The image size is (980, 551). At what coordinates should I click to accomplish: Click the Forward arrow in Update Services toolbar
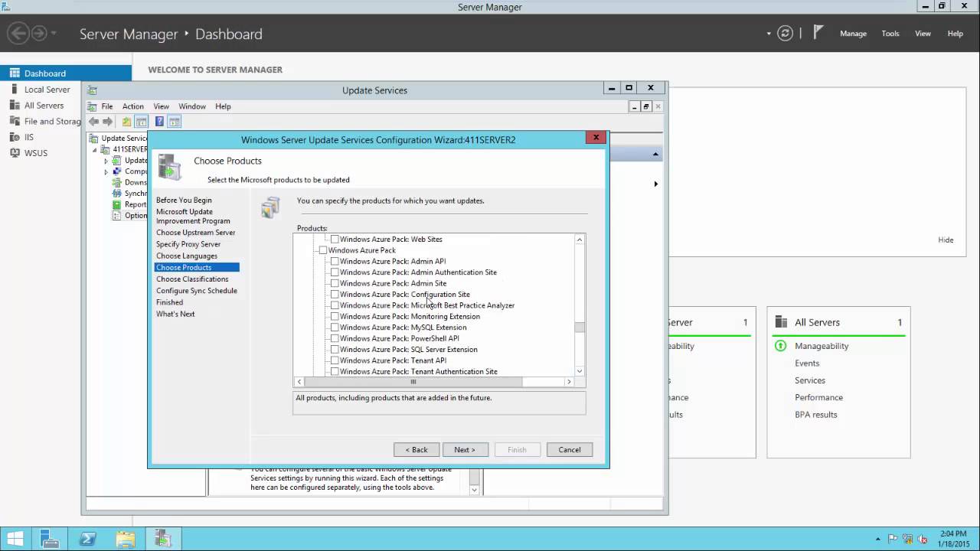pos(107,122)
